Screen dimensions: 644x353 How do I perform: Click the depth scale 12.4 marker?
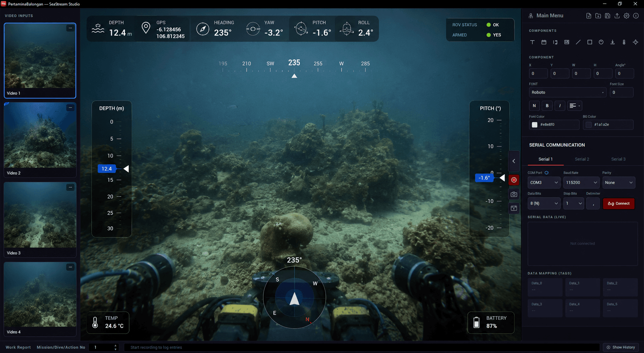pos(107,169)
